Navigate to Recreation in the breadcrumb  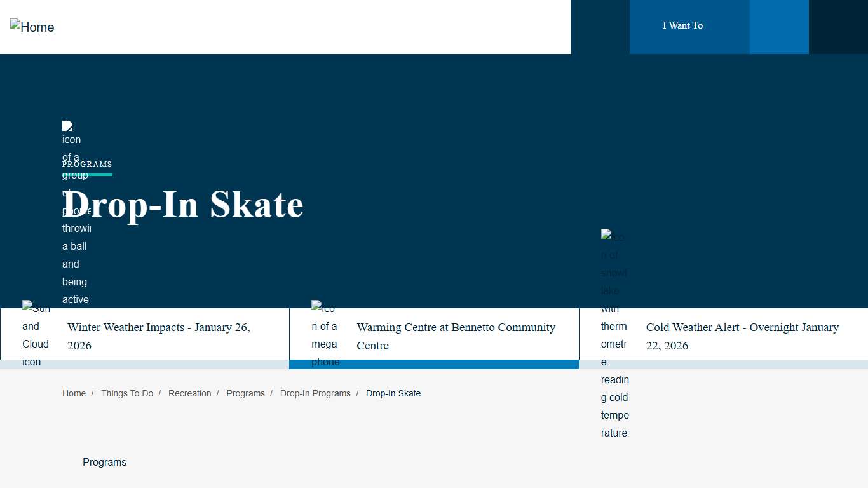click(189, 393)
